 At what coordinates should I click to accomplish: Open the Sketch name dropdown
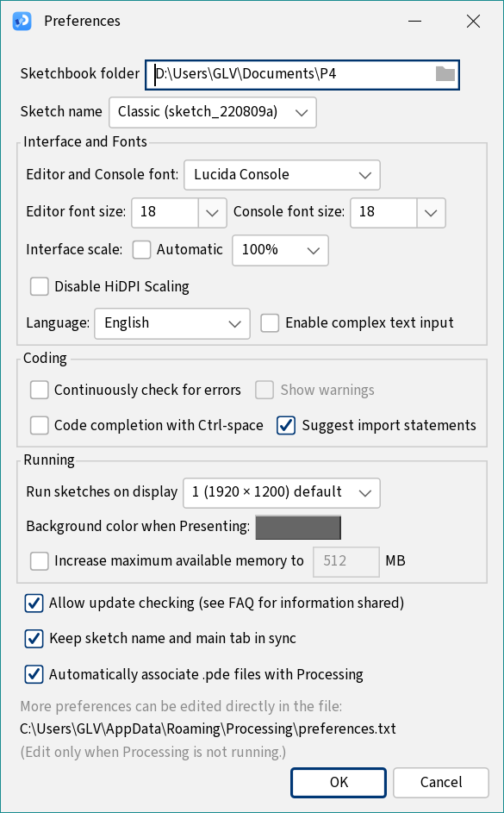point(213,112)
